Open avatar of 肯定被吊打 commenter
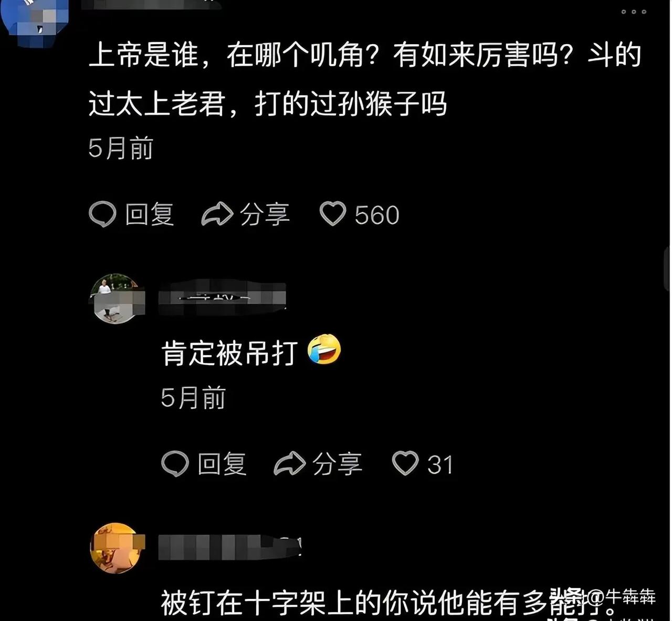672x621 pixels. [x=116, y=298]
